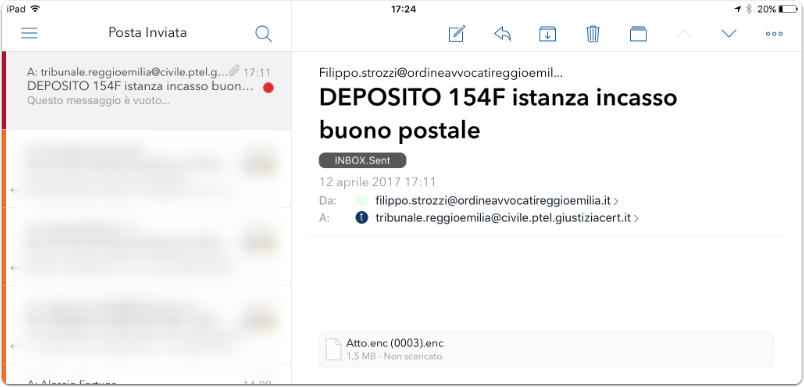Go to next message arrow
Image resolution: width=804 pixels, height=387 pixels.
tap(729, 34)
